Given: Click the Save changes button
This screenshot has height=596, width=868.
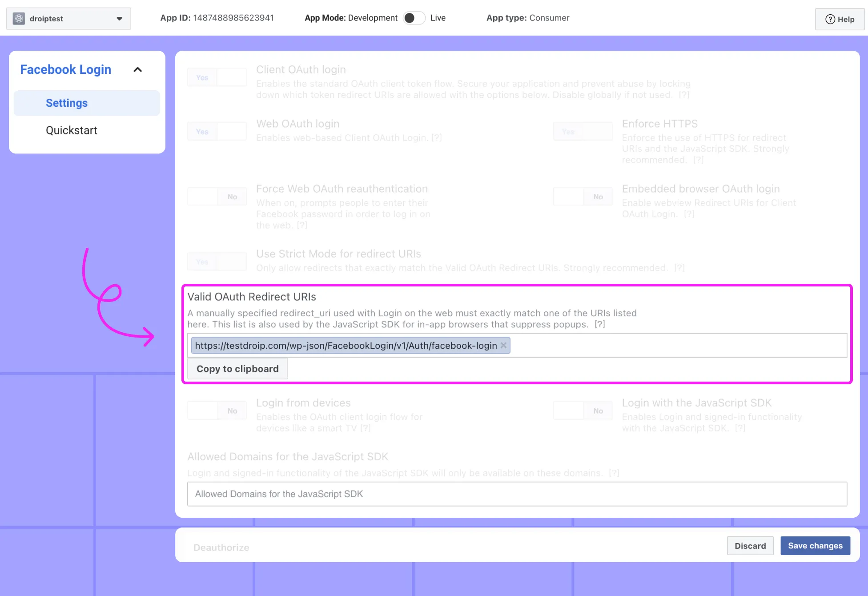Looking at the screenshot, I should click(815, 545).
